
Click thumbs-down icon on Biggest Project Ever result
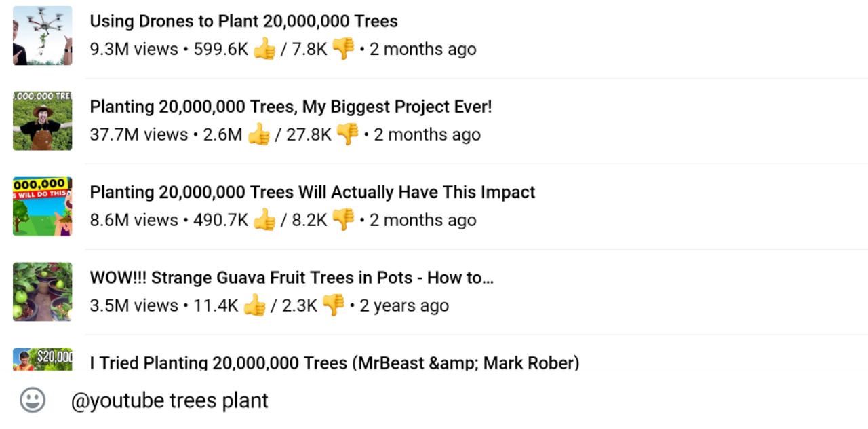[x=348, y=134]
